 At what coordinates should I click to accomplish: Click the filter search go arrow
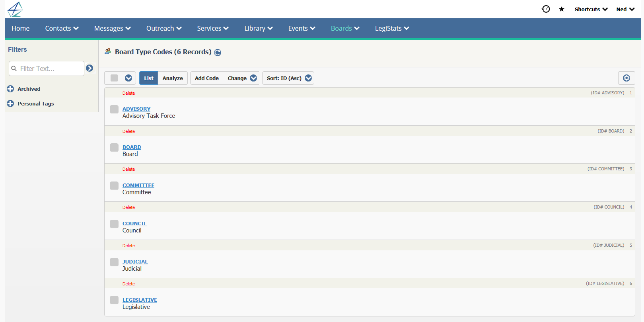89,68
